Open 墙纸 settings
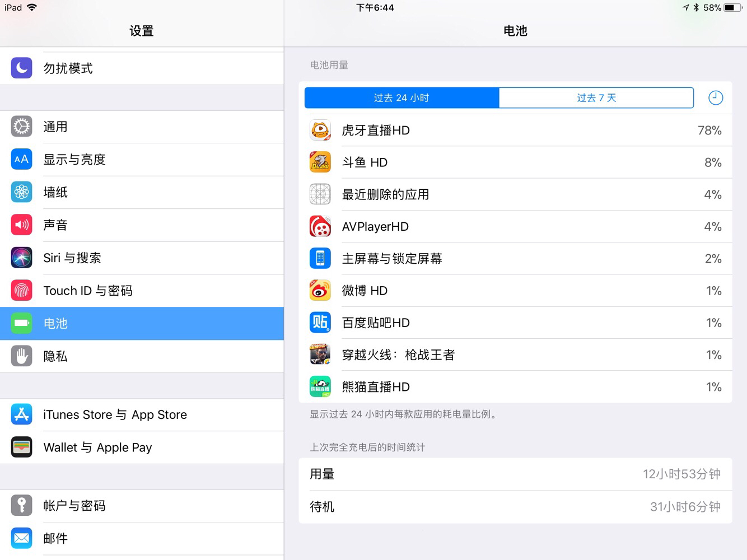Screen dimensions: 747x560 coord(142,192)
